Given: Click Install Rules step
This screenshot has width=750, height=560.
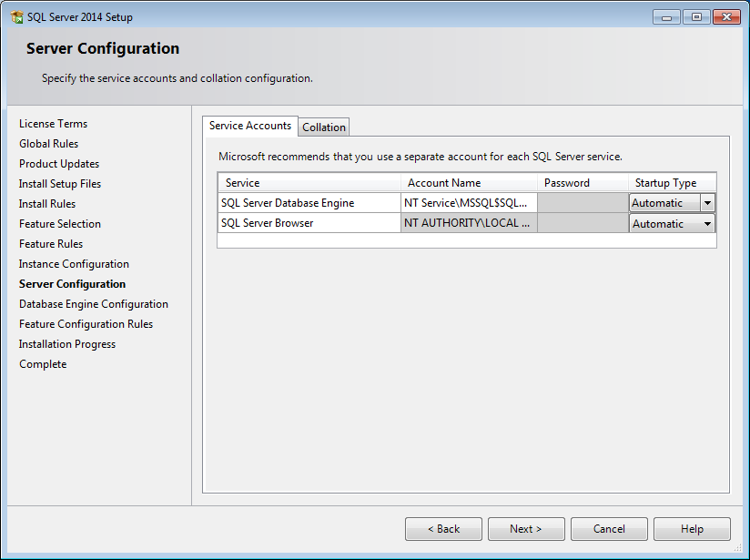Looking at the screenshot, I should point(47,204).
